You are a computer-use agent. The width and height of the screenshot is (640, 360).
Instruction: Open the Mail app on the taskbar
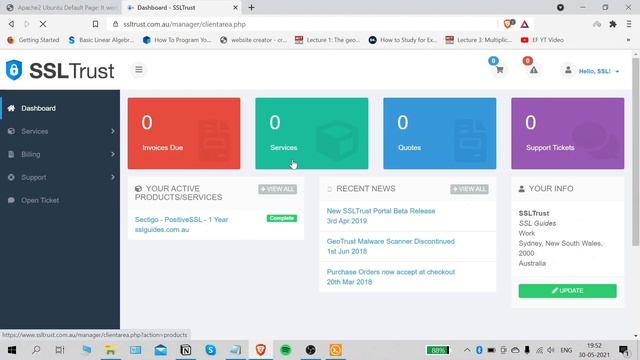(161, 350)
